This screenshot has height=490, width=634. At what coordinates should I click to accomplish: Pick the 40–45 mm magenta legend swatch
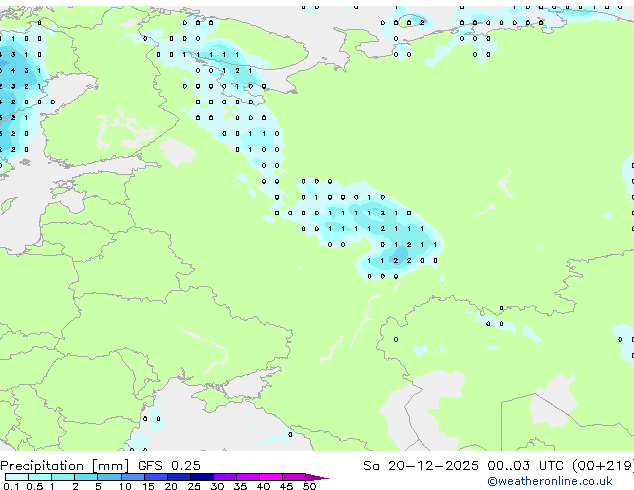[271, 477]
